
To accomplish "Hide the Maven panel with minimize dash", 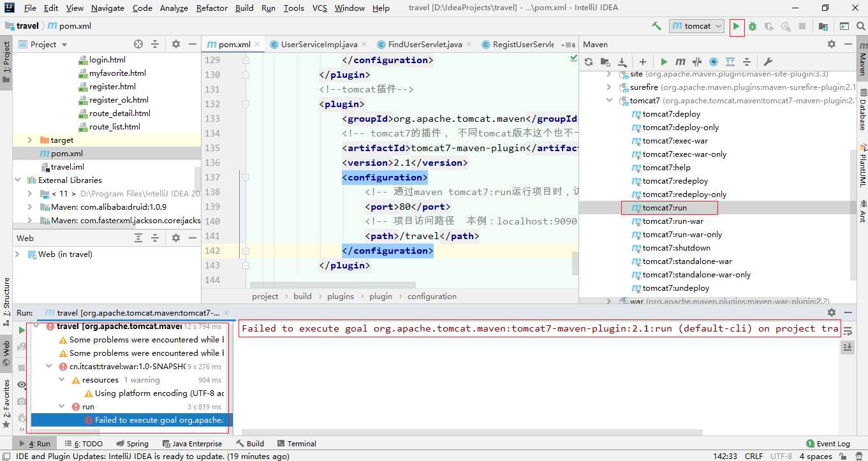I will pos(848,44).
